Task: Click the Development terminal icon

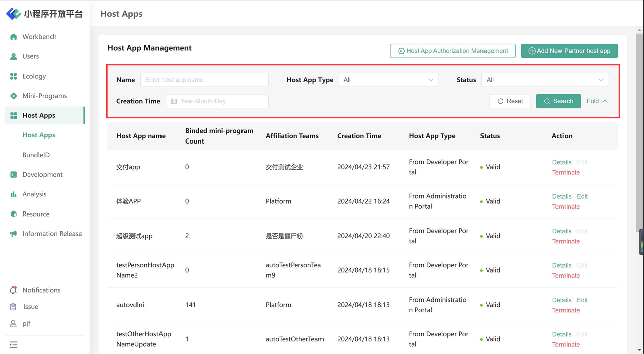Action: (14, 175)
